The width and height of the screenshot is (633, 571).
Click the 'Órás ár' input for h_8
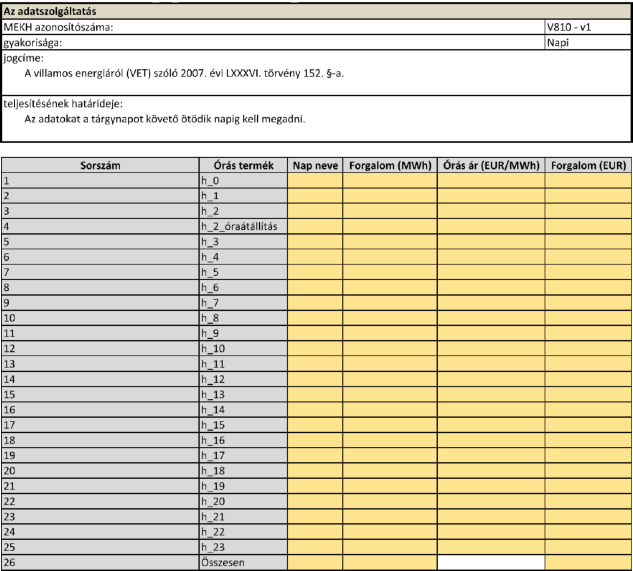(491, 318)
